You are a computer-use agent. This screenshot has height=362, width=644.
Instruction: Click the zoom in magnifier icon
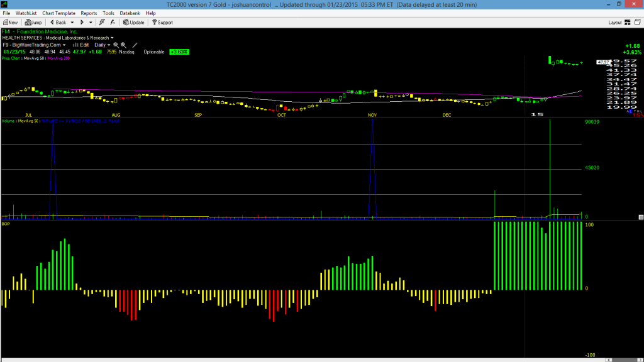116,45
